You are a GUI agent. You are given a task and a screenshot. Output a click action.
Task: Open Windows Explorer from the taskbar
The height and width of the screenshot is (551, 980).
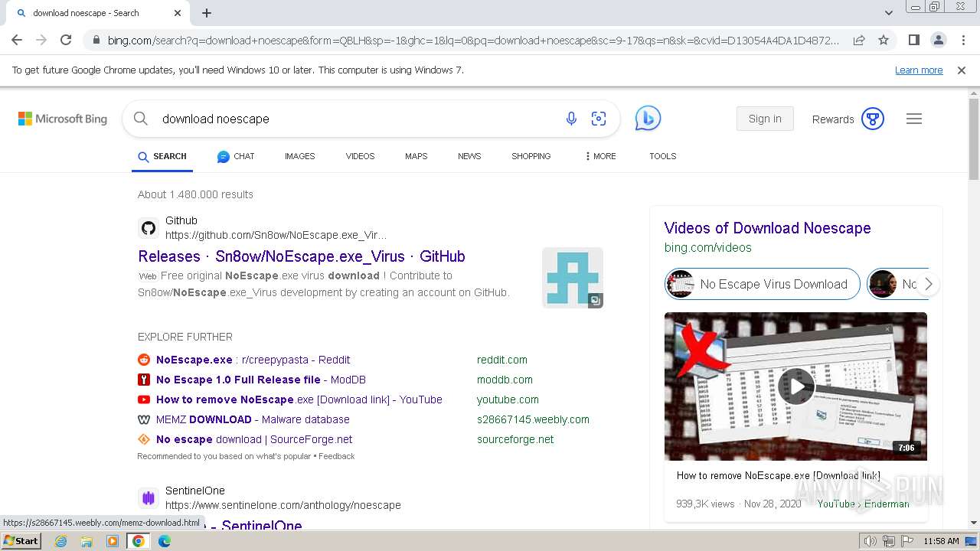click(x=87, y=541)
